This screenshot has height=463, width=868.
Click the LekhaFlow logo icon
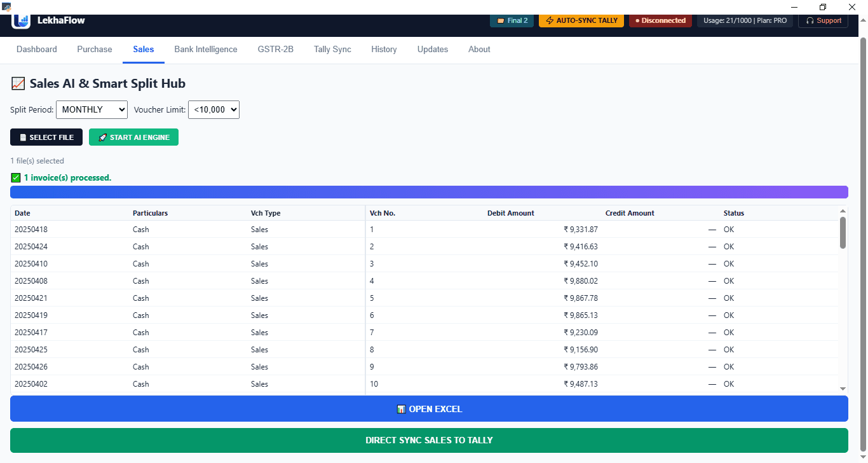point(21,21)
